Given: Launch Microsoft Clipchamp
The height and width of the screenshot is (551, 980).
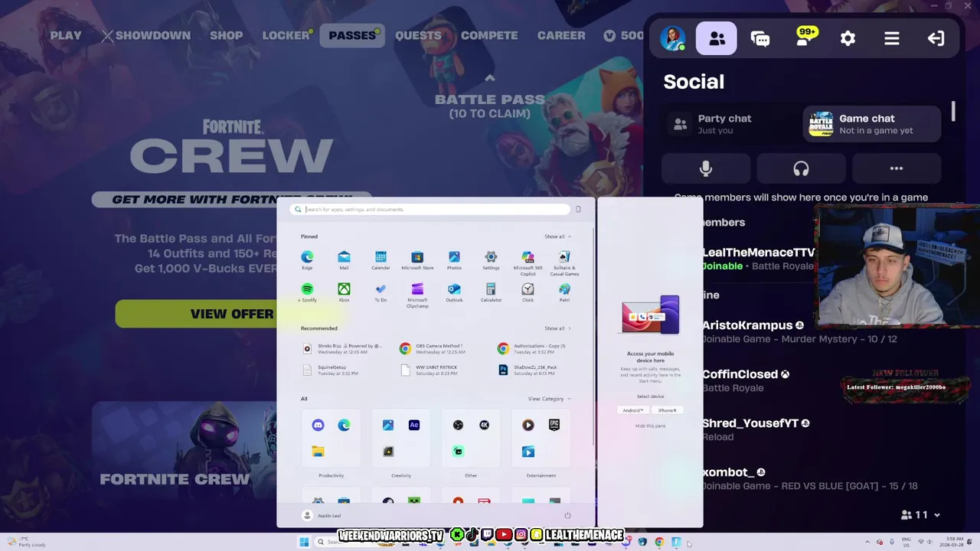Looking at the screenshot, I should [417, 294].
